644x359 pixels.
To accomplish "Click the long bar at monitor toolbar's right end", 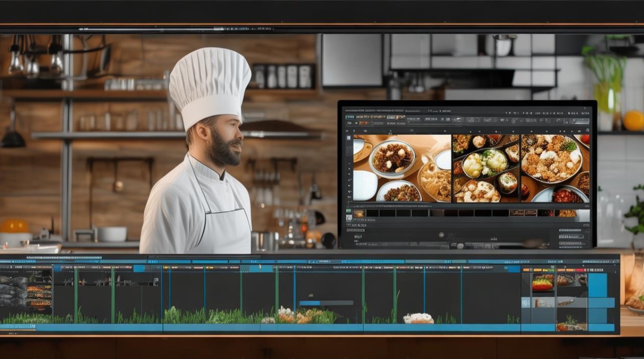I will click(581, 121).
